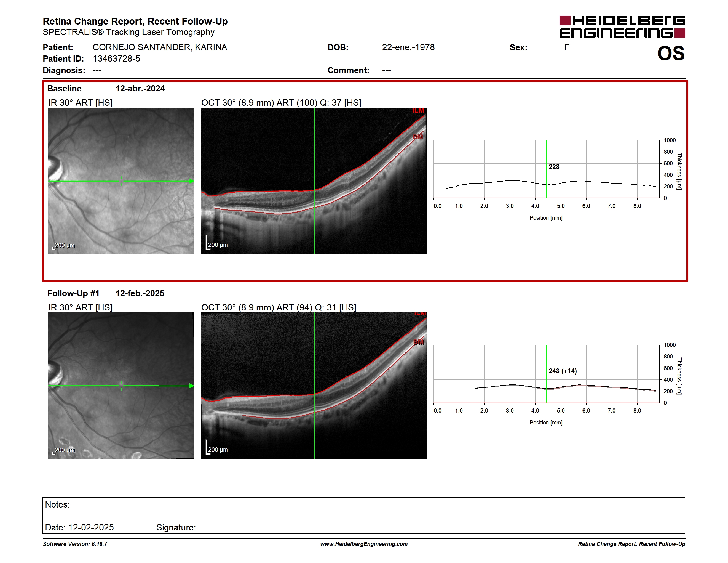
Task: Click the 'Baseline' heading
Action: pos(64,88)
